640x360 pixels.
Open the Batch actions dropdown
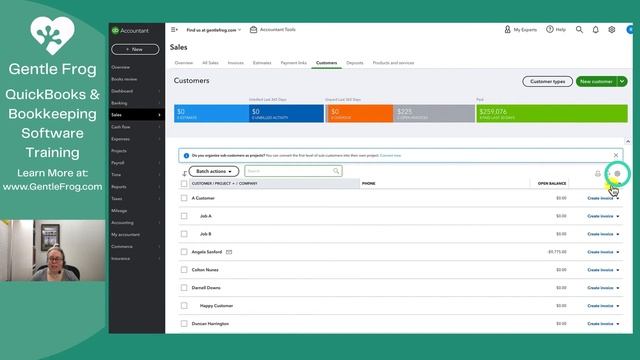point(214,171)
